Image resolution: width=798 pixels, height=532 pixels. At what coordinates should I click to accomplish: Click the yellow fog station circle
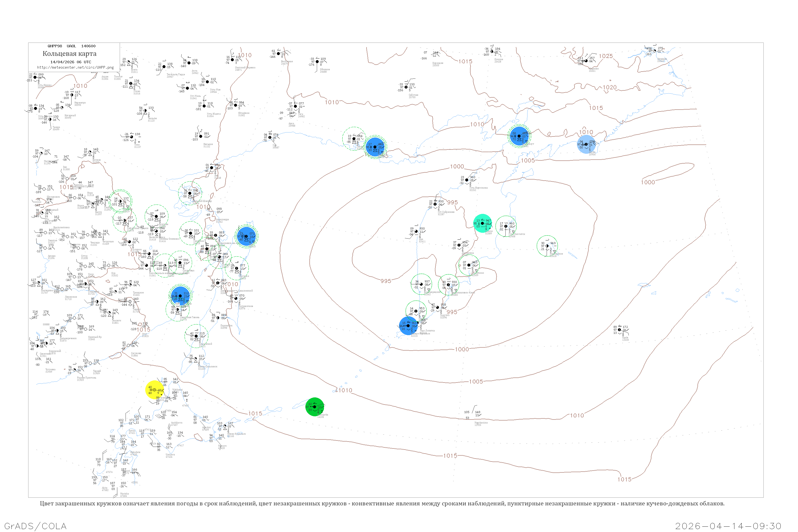point(154,390)
